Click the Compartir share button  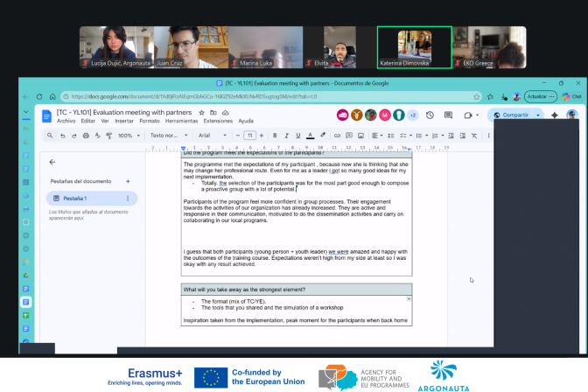tap(511, 115)
